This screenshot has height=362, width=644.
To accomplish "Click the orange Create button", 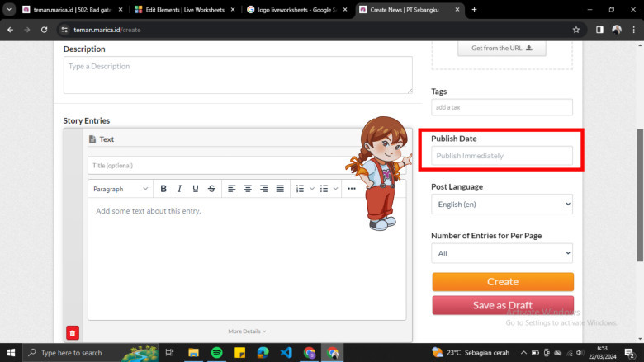I will [502, 282].
